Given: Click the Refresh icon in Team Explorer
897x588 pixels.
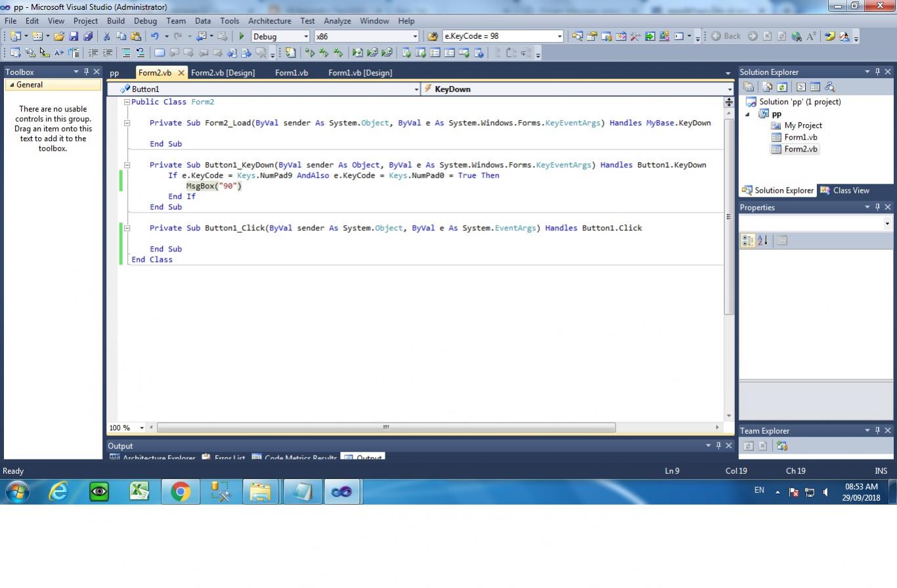Looking at the screenshot, I should [x=748, y=446].
